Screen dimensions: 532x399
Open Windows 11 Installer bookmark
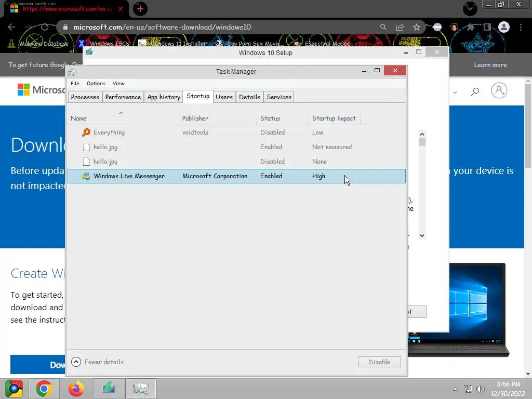[172, 44]
